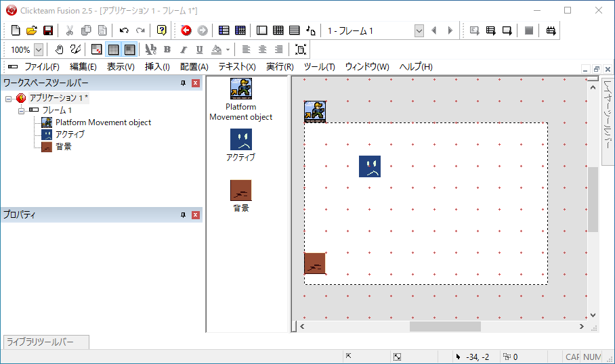Toggle the grid setup icon with red arrow
The image size is (615, 364).
pyautogui.click(x=96, y=50)
